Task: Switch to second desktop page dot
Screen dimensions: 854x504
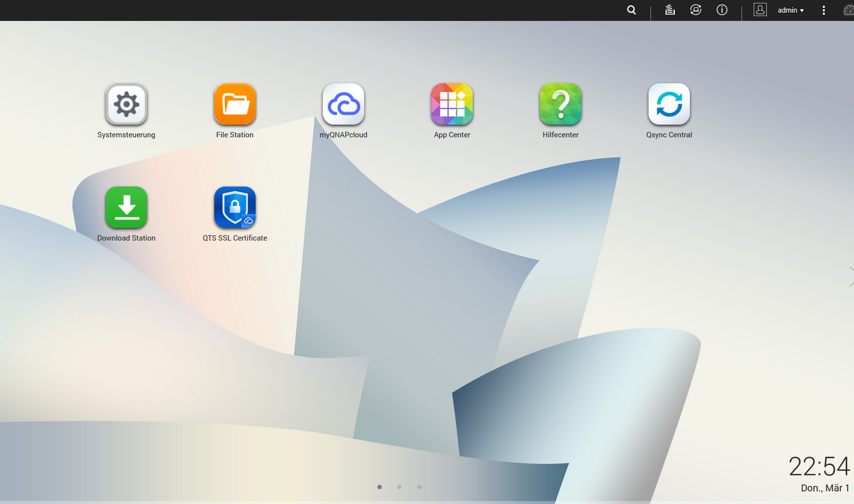Action: [399, 487]
